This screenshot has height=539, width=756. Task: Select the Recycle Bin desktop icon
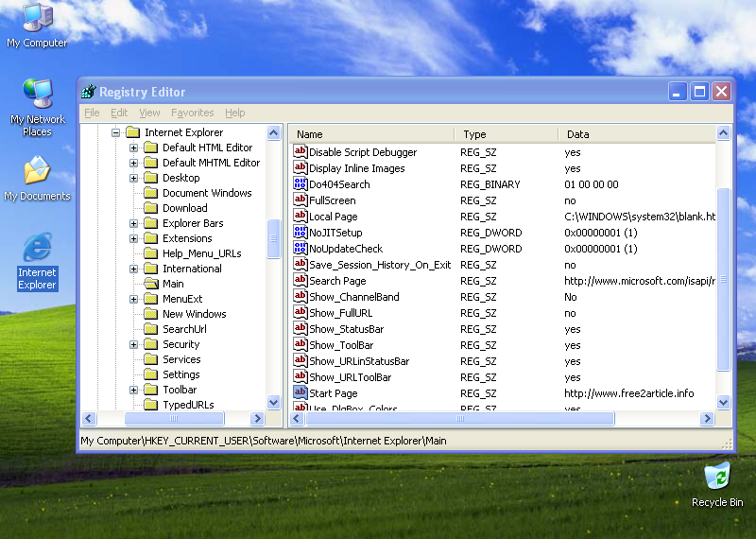coord(717,484)
